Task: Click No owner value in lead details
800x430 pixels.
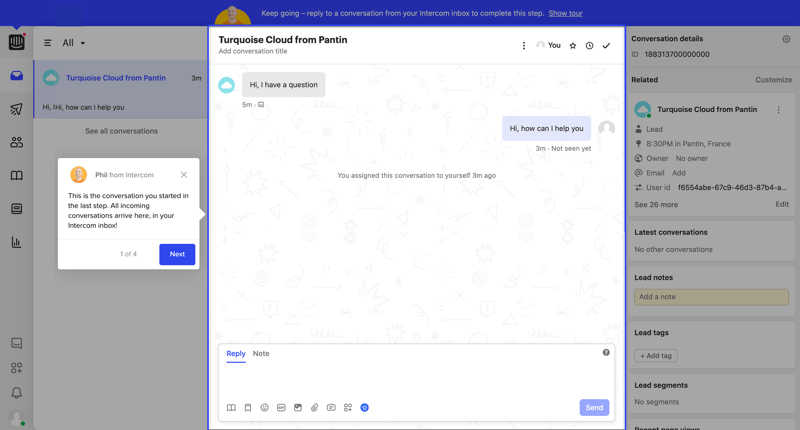Action: (691, 159)
